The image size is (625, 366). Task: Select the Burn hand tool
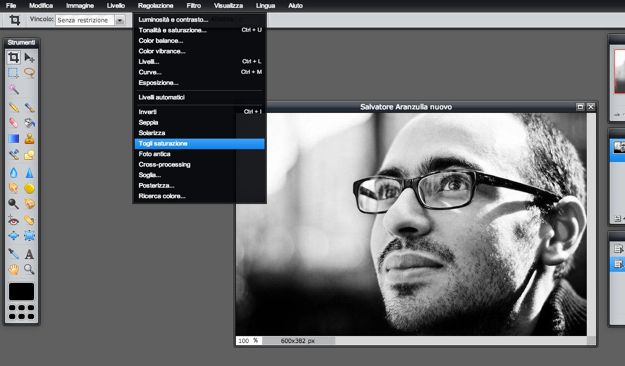coord(29,204)
